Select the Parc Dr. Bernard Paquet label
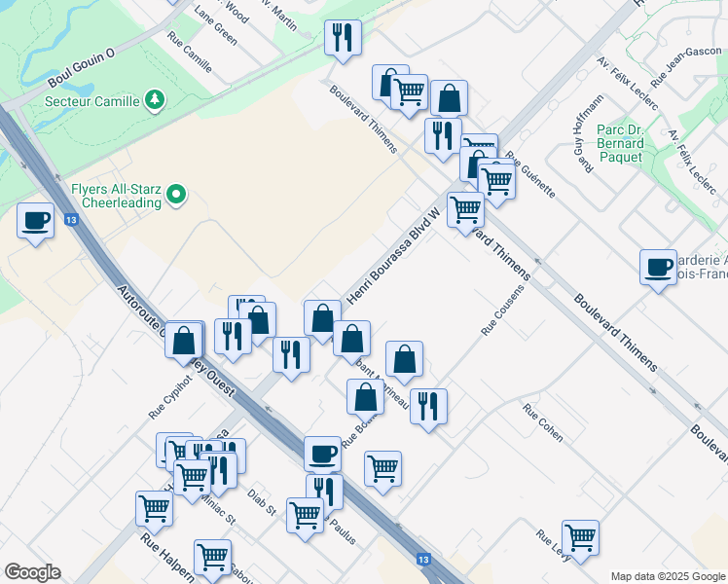 pos(620,143)
